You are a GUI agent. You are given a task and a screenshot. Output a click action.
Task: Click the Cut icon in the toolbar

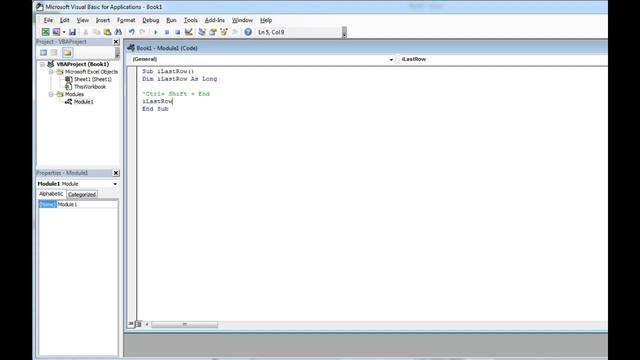(x=86, y=32)
